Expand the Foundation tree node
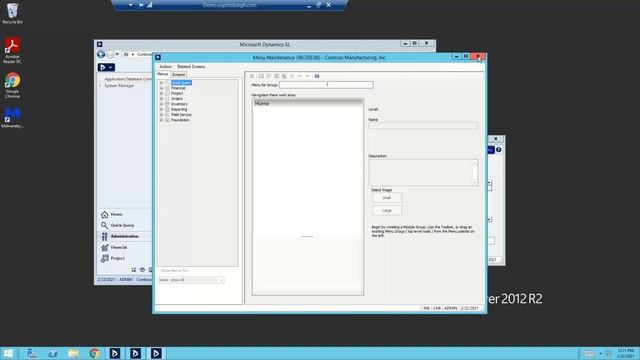This screenshot has width=640, height=360. 161,120
